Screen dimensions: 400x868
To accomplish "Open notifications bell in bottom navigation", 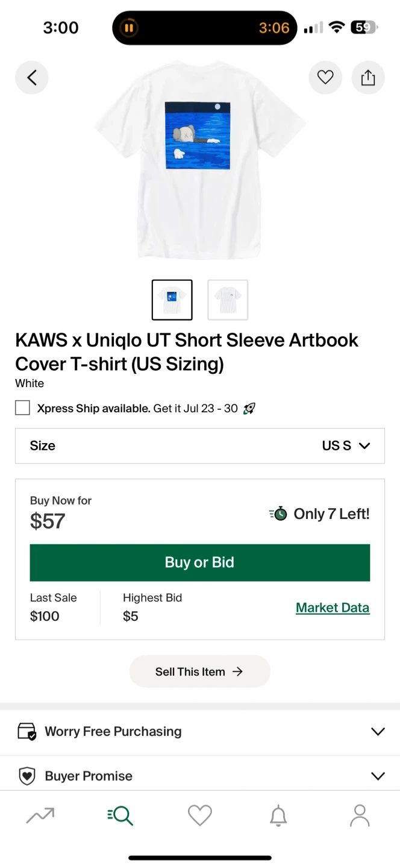I will [278, 816].
